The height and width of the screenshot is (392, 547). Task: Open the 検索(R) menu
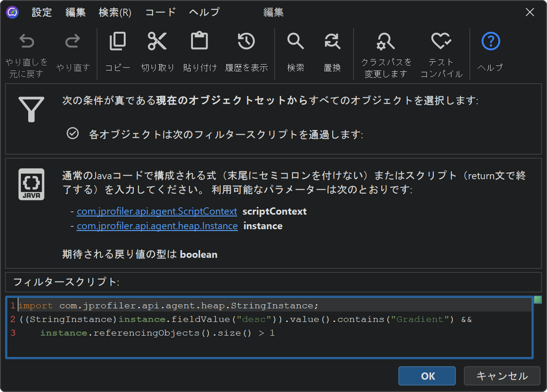click(x=115, y=12)
